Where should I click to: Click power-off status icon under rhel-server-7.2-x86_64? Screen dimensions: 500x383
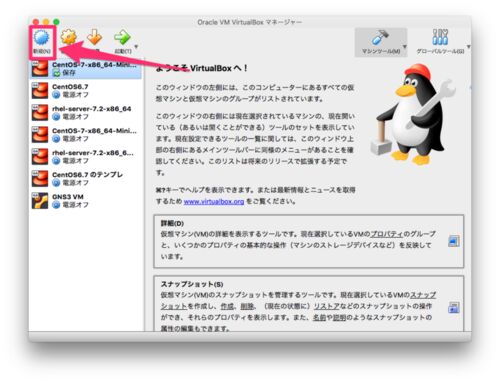(x=56, y=117)
